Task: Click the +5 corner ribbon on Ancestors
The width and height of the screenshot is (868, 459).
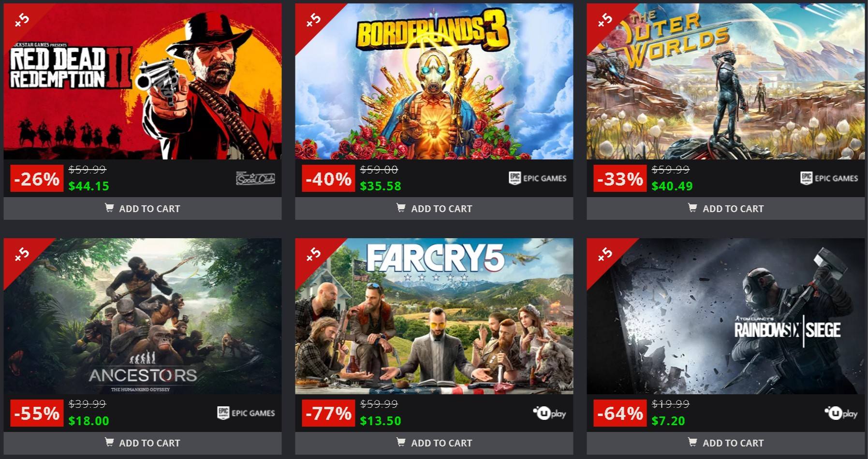Action: tap(21, 255)
